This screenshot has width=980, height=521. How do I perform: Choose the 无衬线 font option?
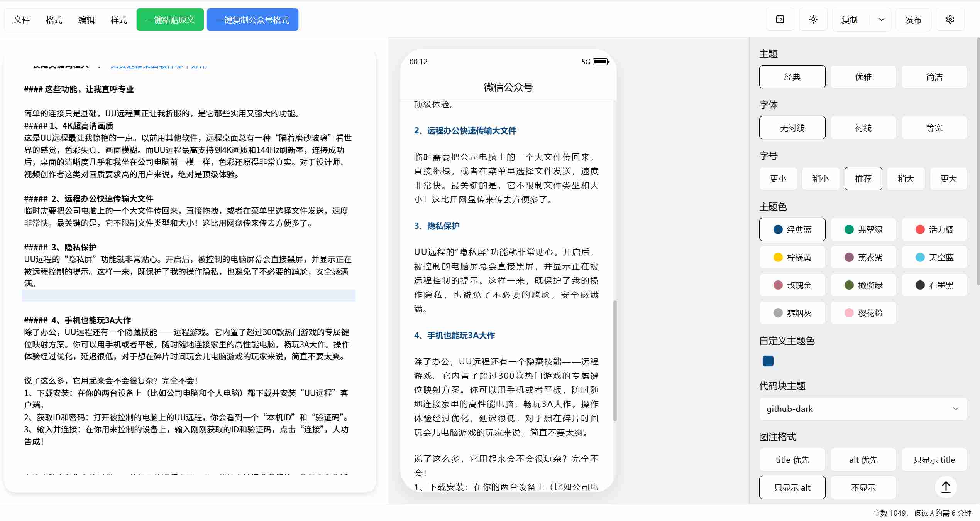(792, 128)
